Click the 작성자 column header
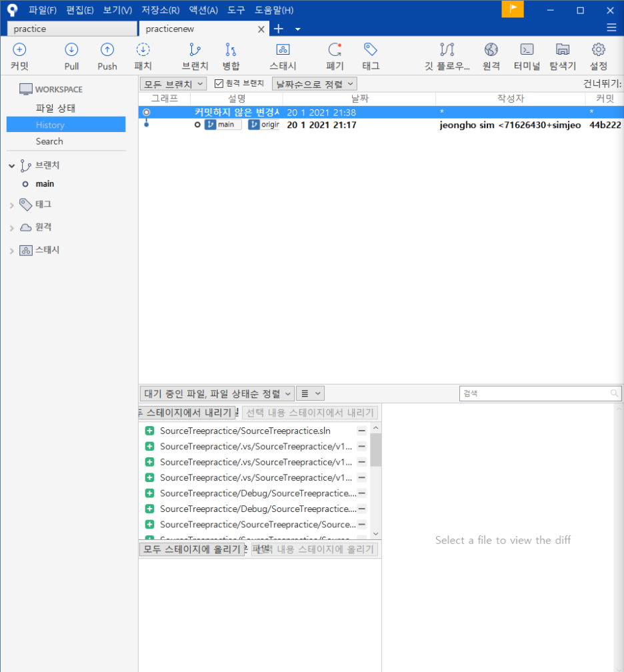 click(510, 99)
